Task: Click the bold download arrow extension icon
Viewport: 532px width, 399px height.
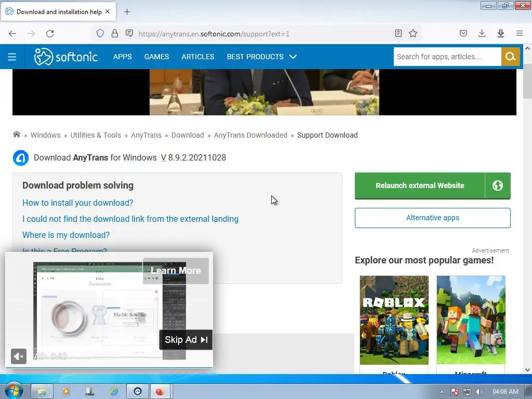Action: point(500,33)
